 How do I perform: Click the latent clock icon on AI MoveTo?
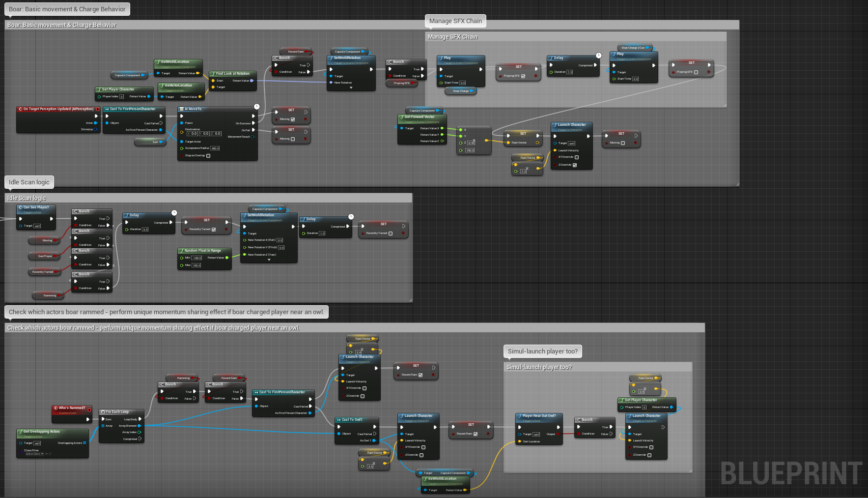coord(256,107)
